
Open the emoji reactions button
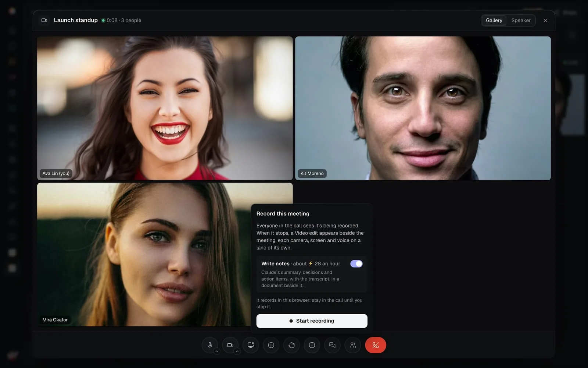271,345
